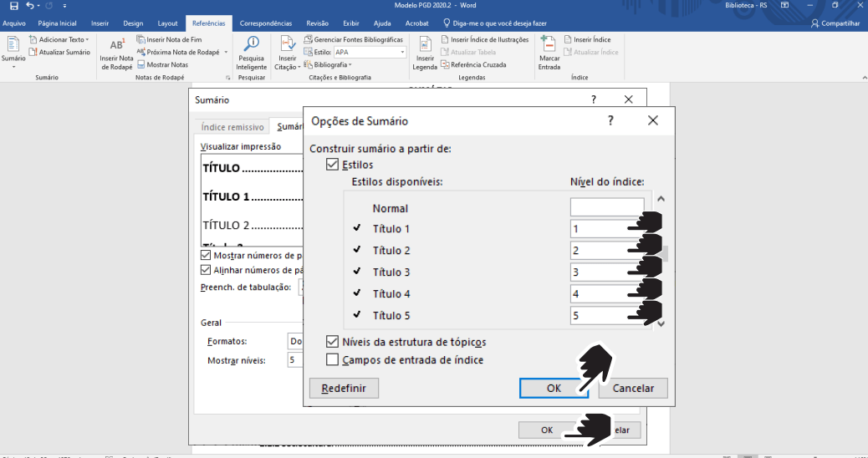Click Atualizar Tabela in Legendas group
Viewport: 868px width, 458px height.
click(468, 52)
